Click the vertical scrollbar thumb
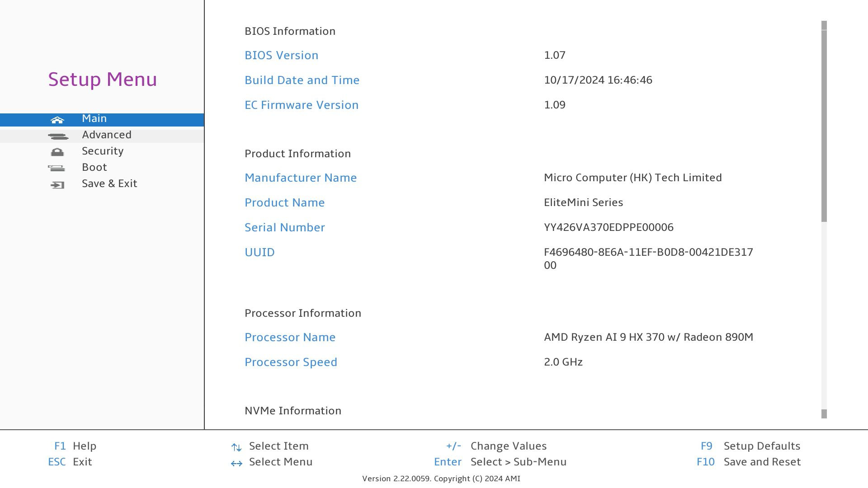 (x=824, y=126)
